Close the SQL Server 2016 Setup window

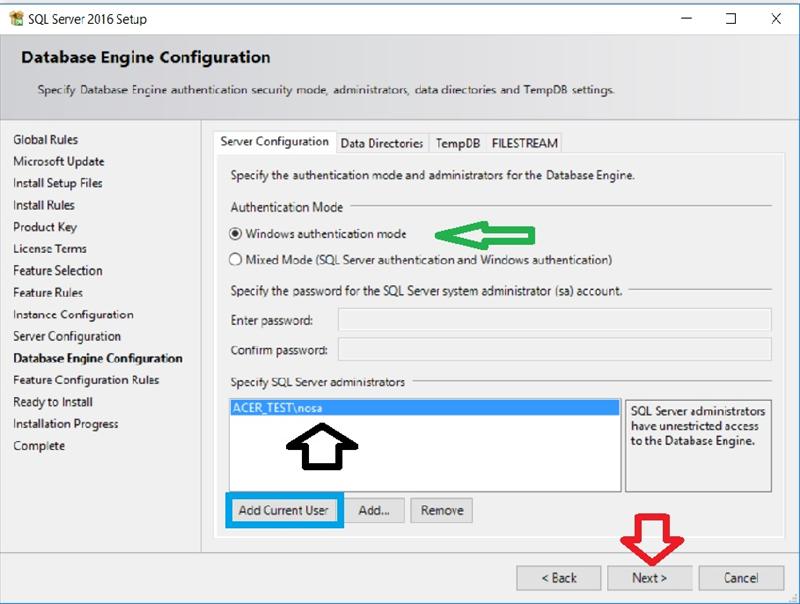click(777, 18)
